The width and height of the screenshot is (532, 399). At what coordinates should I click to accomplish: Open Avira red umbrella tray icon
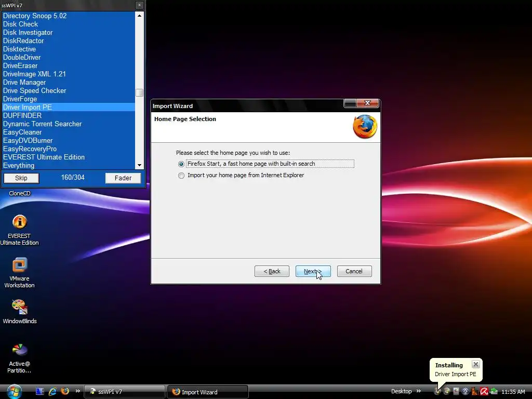[484, 391]
